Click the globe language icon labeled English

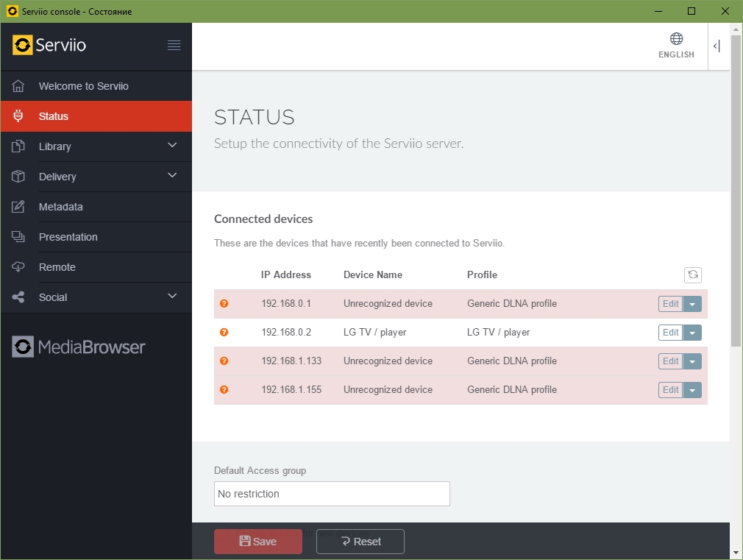[x=676, y=39]
